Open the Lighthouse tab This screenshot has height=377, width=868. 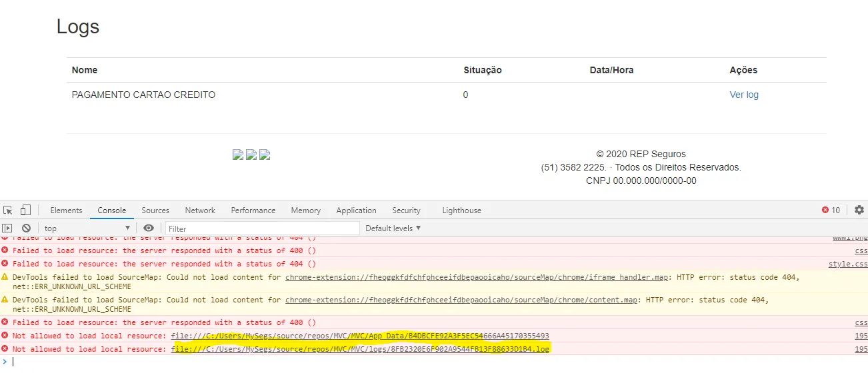point(461,210)
